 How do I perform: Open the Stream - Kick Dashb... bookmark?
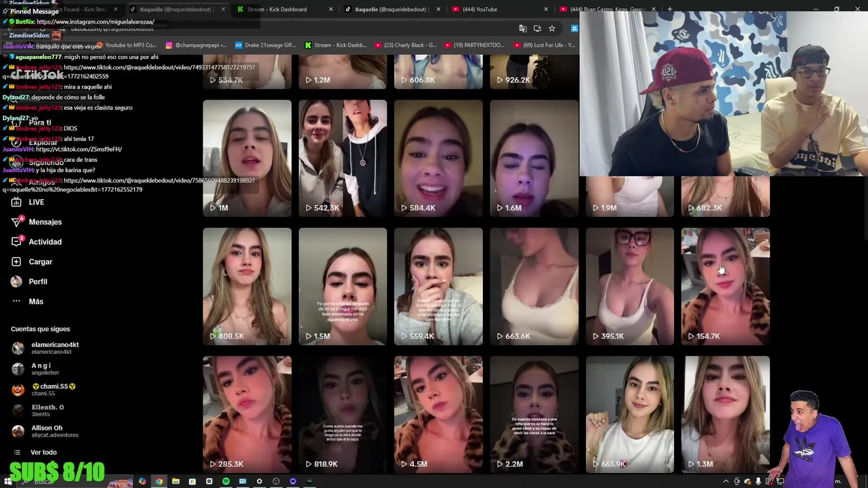[335, 45]
